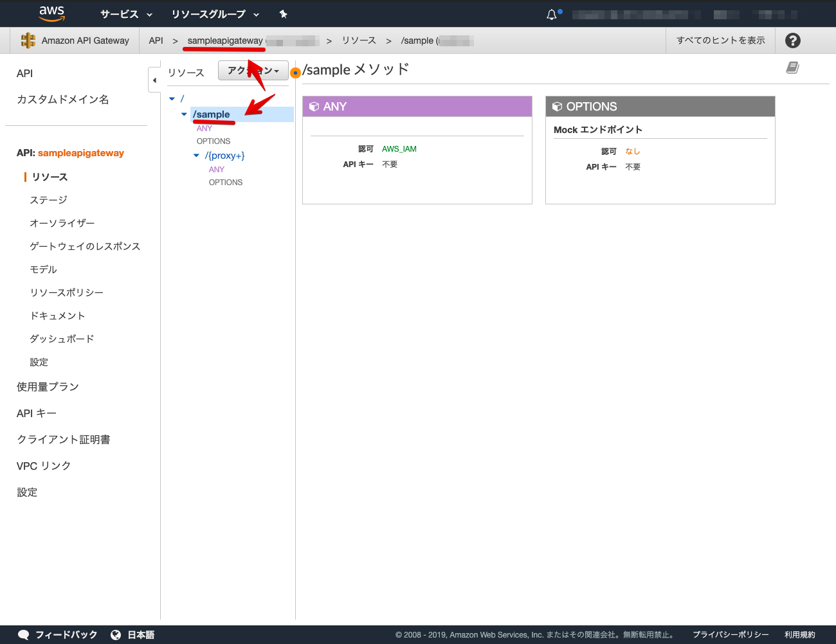The width and height of the screenshot is (836, 644).
Task: Select OPTIONS method under /{proxy+}
Action: click(226, 183)
